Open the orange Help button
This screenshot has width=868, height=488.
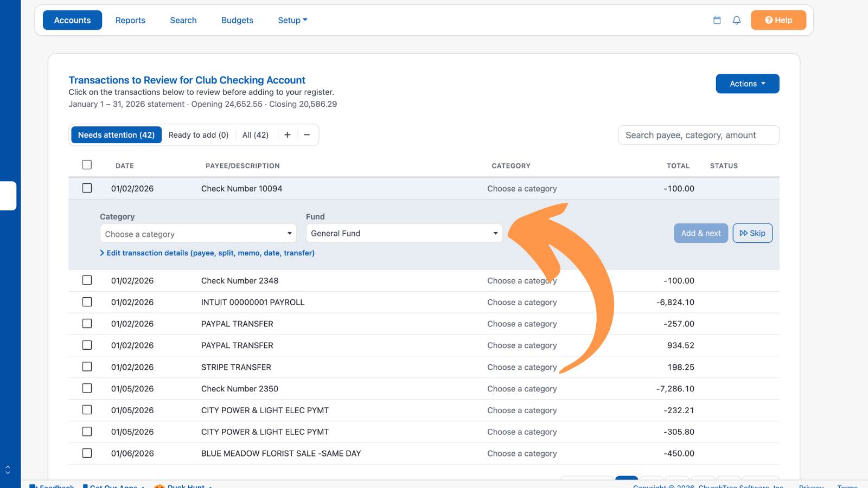(x=778, y=20)
